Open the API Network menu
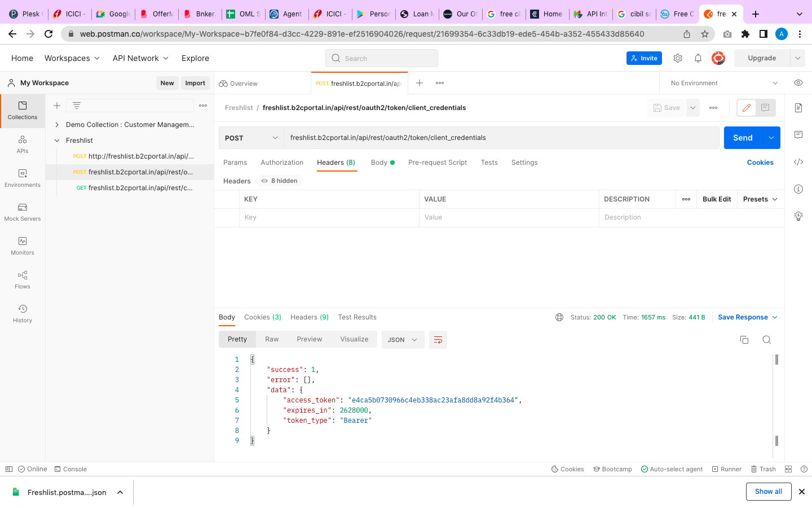The width and height of the screenshot is (812, 508). coord(140,58)
